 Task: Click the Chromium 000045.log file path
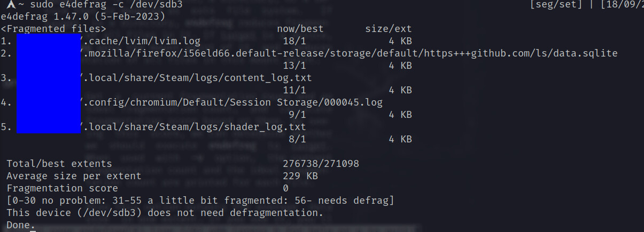(231, 102)
